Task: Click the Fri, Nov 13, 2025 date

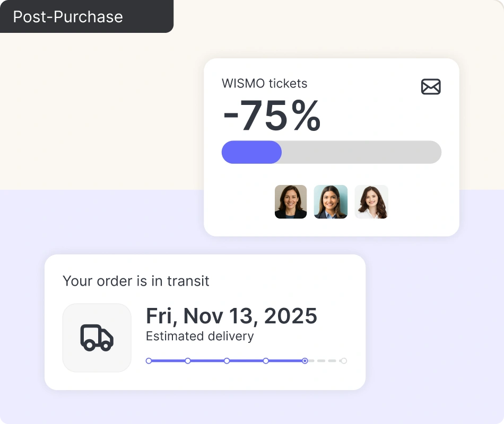Action: pos(231,316)
